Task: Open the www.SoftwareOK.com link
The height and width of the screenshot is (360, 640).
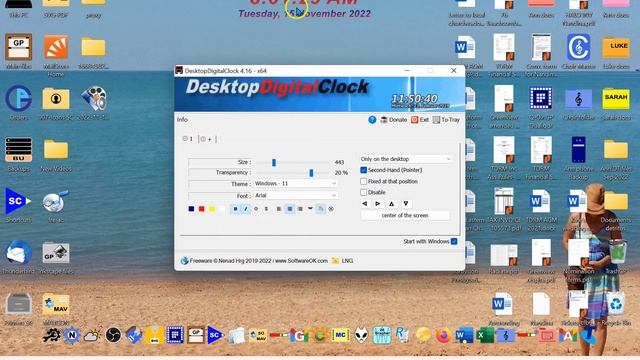Action: coord(301,260)
